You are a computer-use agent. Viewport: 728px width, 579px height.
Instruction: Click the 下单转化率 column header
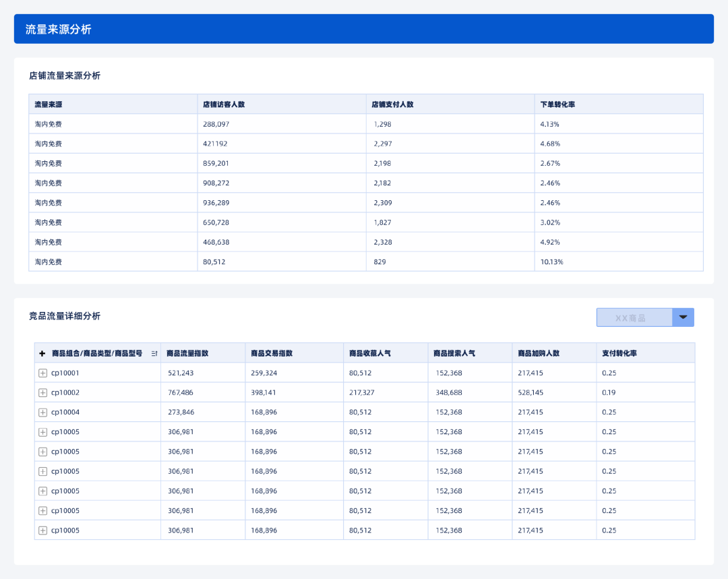click(x=557, y=104)
